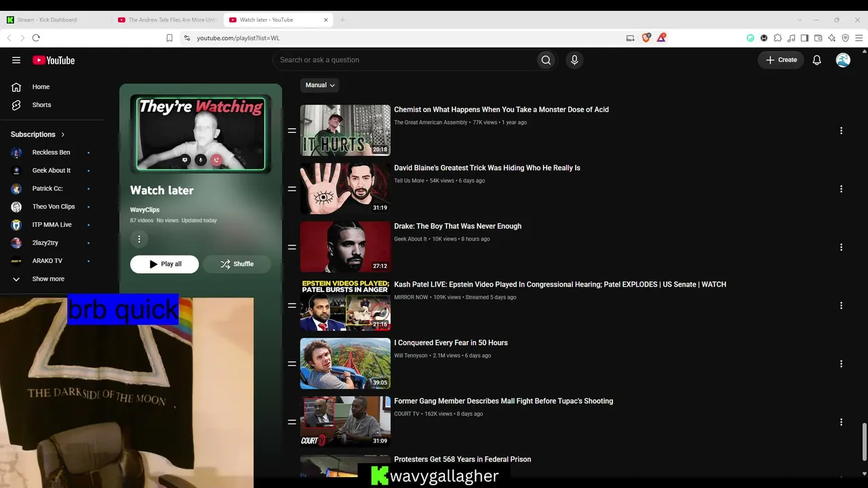Click the Create button
The image size is (868, 488).
tap(781, 60)
